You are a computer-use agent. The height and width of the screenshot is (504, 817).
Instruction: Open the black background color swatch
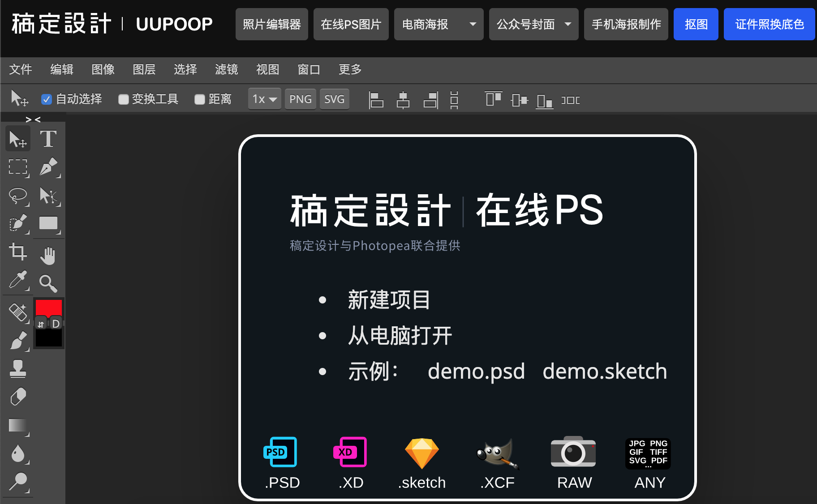(48, 338)
